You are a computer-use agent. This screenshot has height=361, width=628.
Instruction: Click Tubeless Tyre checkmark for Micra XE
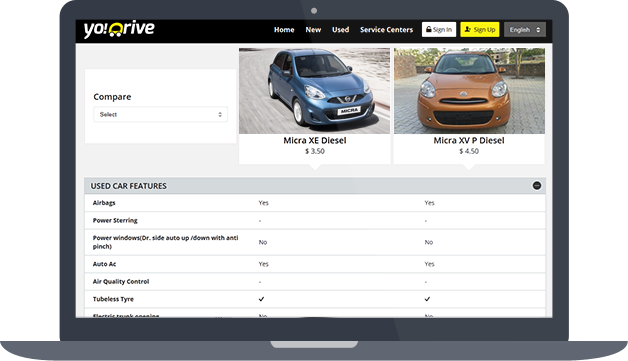[x=262, y=299]
